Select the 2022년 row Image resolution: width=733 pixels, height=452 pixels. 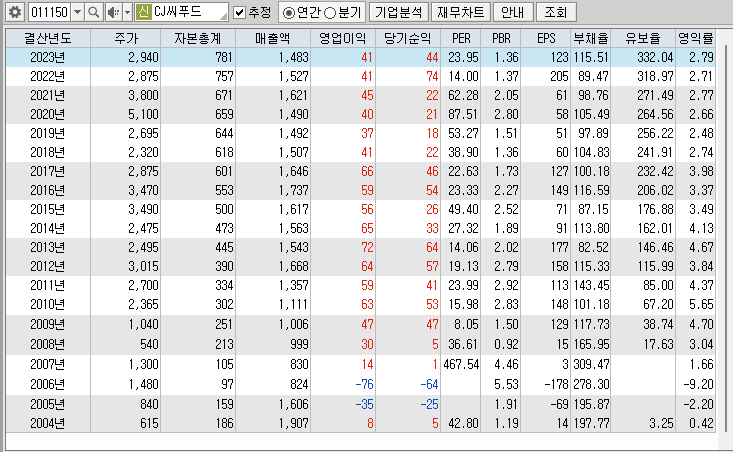[360, 76]
